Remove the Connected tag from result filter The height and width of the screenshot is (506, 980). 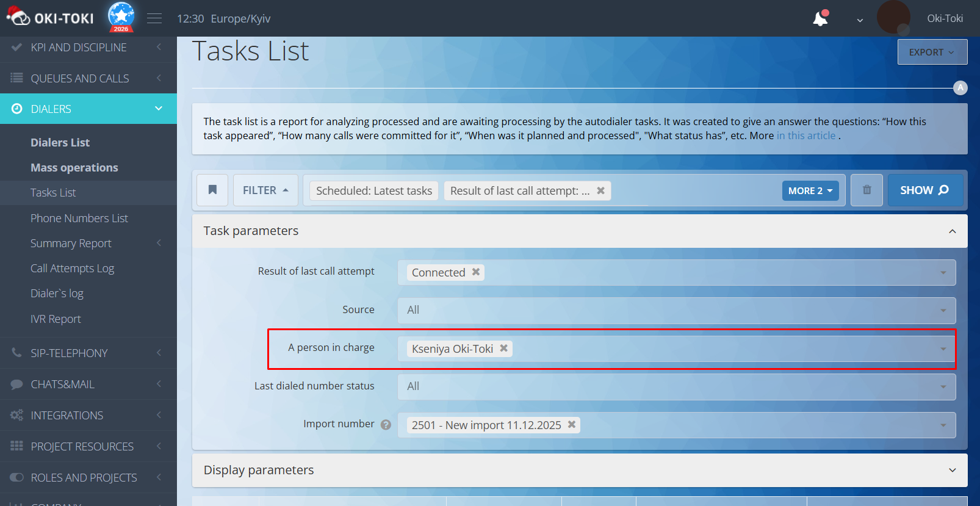click(x=476, y=272)
